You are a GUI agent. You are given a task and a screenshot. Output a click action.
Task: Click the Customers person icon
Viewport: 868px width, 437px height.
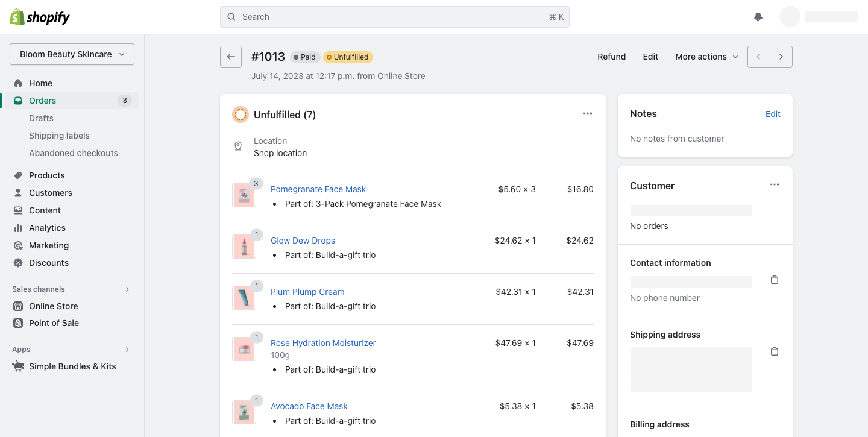pos(18,193)
